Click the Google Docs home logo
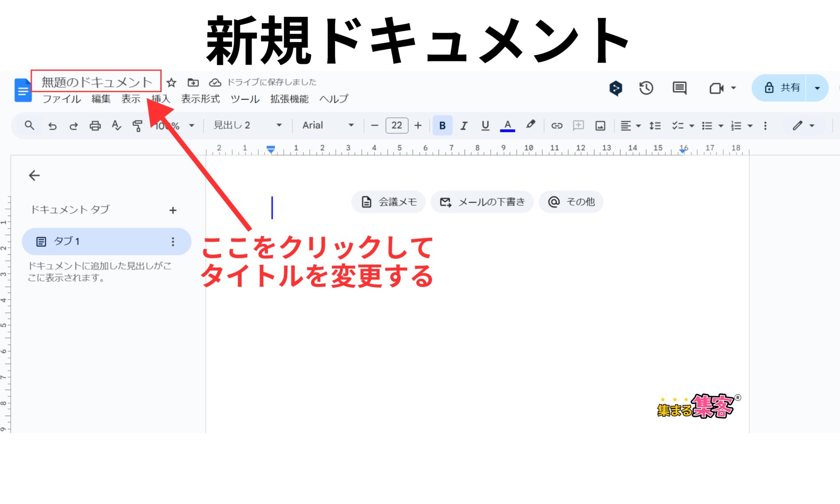Image resolution: width=840 pixels, height=504 pixels. tap(23, 90)
